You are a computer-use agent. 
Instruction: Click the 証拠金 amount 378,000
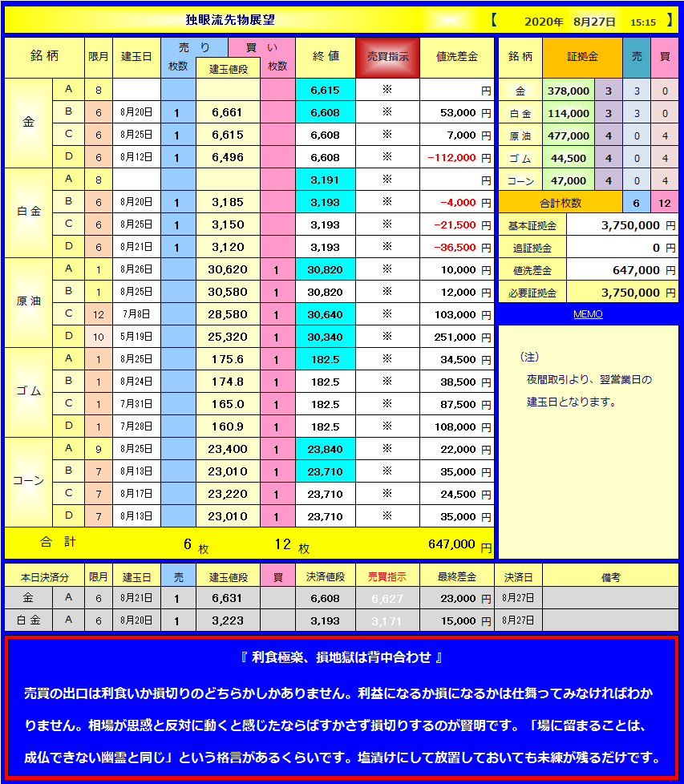[x=569, y=91]
